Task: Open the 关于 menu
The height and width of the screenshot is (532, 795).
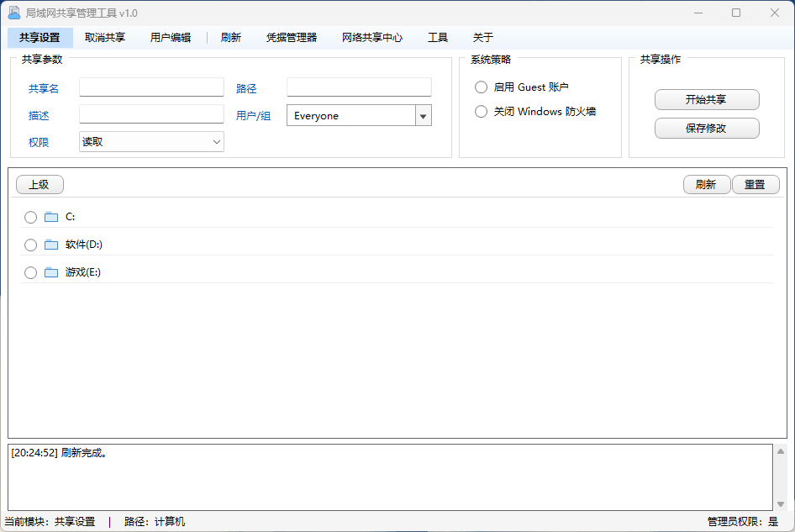Action: point(482,38)
